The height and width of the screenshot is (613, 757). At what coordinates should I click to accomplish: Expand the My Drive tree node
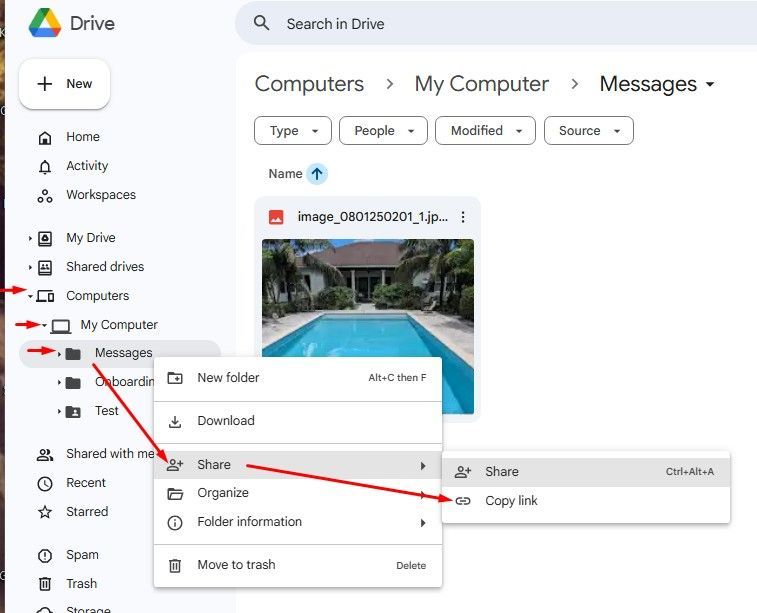pos(30,238)
